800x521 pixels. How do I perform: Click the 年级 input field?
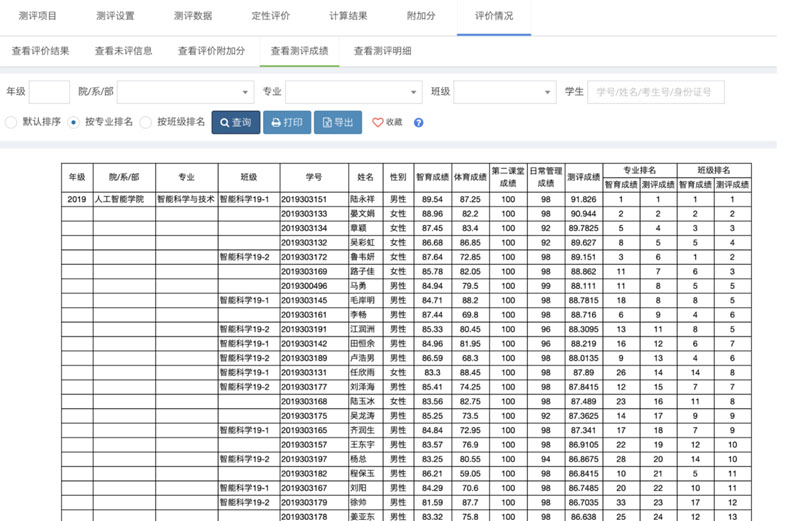point(49,92)
